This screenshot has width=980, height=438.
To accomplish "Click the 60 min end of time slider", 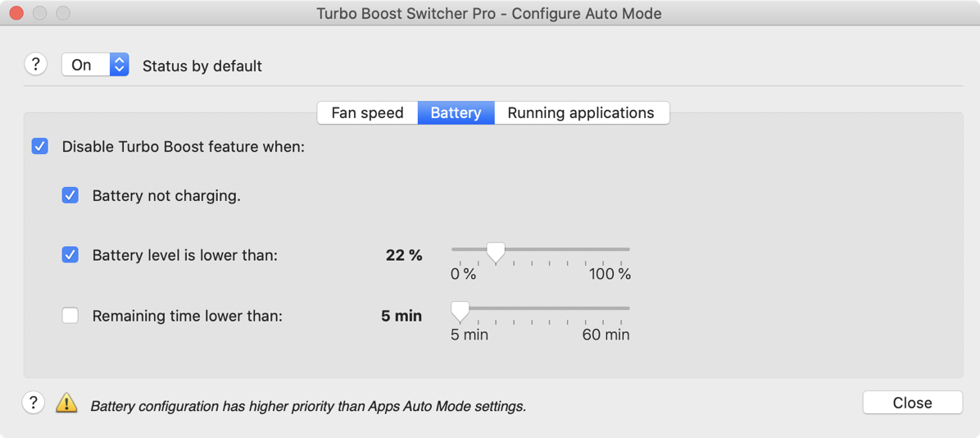I will point(628,308).
